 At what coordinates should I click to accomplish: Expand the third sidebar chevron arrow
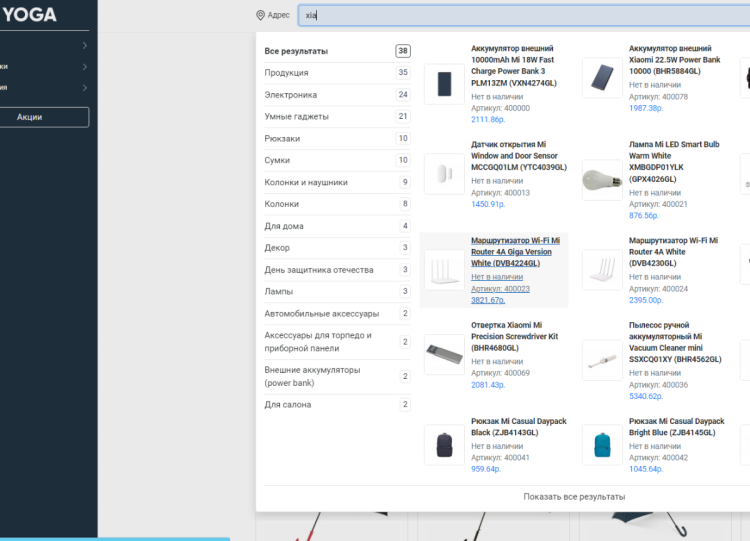pyautogui.click(x=85, y=88)
